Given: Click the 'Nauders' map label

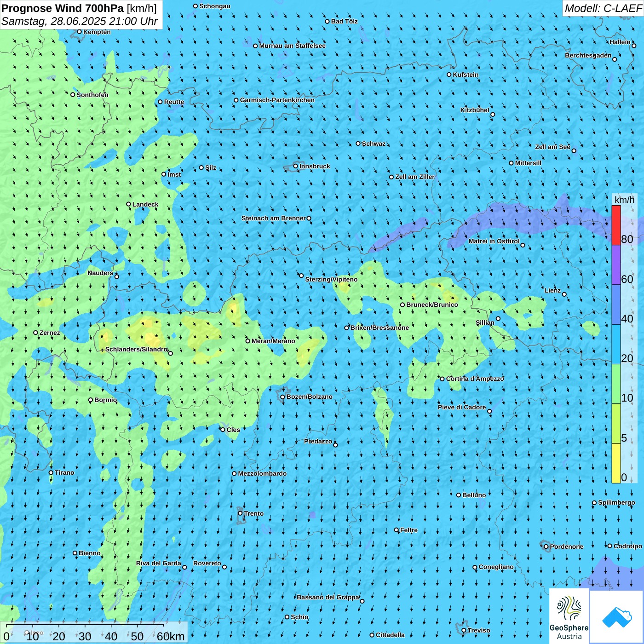Looking at the screenshot, I should pos(100,273).
